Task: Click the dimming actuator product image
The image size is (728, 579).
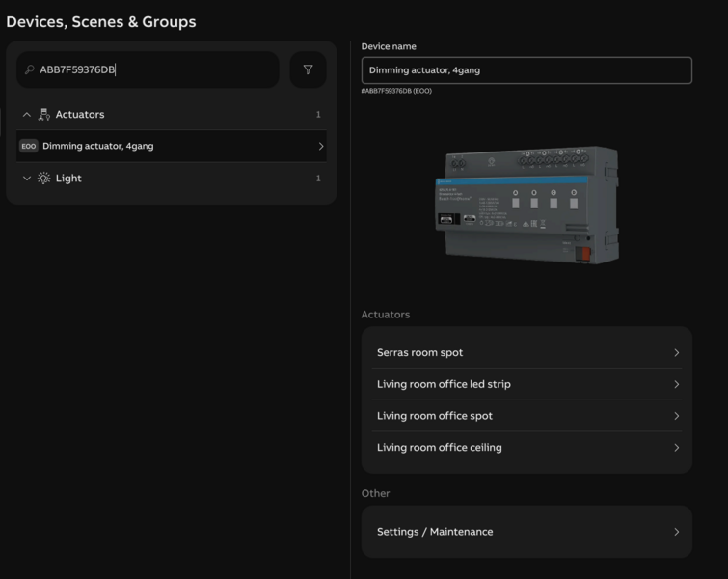Action: (x=529, y=203)
